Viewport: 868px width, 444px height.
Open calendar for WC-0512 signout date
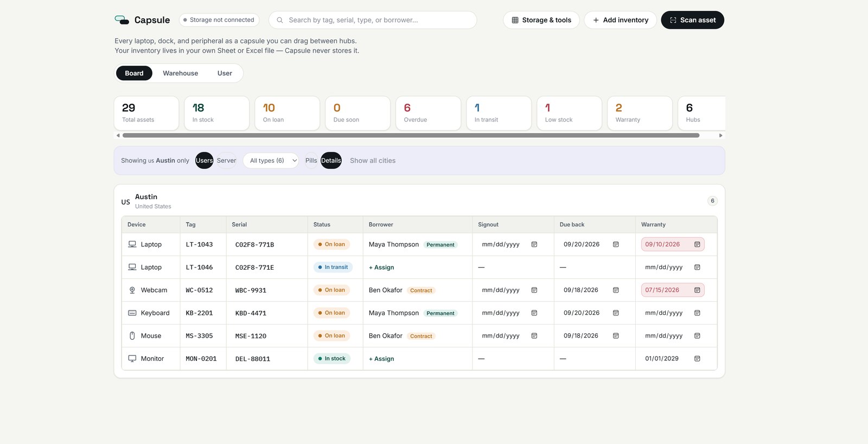click(x=534, y=290)
